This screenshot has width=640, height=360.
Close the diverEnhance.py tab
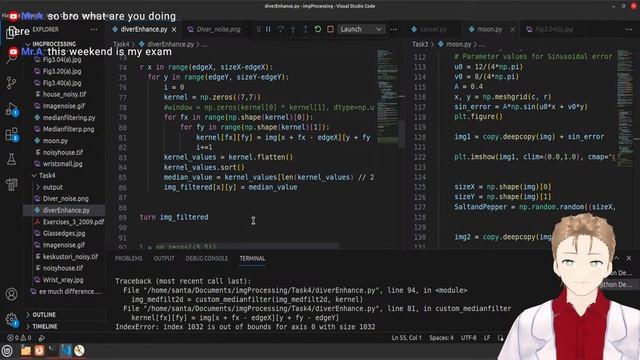click(174, 29)
